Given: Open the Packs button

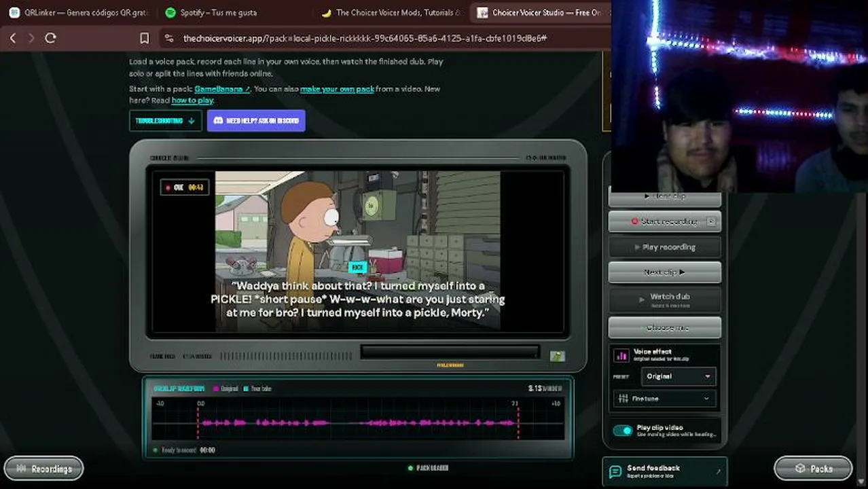Looking at the screenshot, I should point(813,469).
